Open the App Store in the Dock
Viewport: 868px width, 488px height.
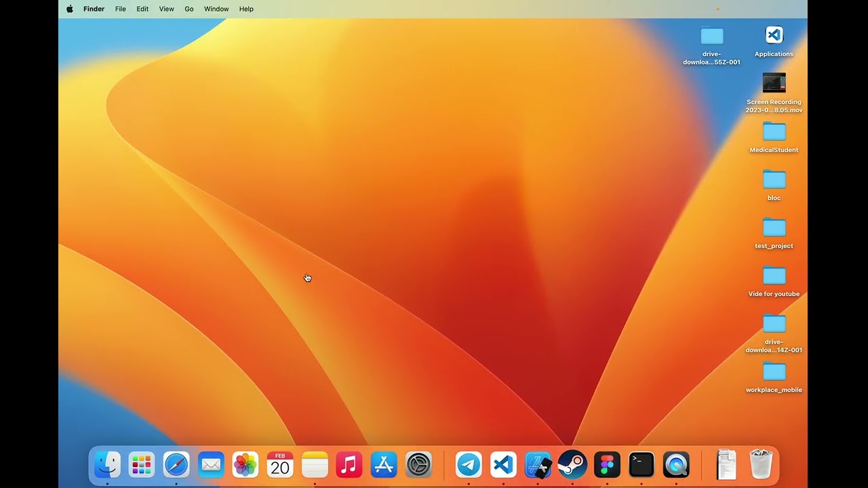384,465
